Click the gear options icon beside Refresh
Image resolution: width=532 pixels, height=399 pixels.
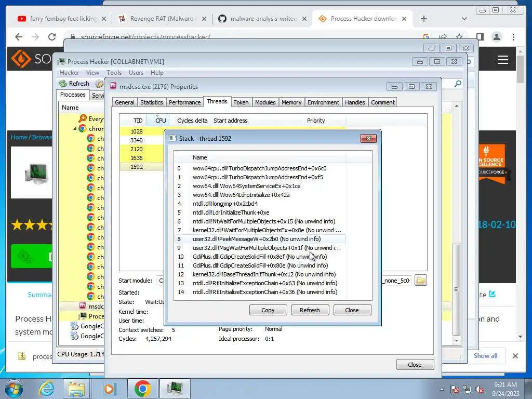[x=99, y=84]
